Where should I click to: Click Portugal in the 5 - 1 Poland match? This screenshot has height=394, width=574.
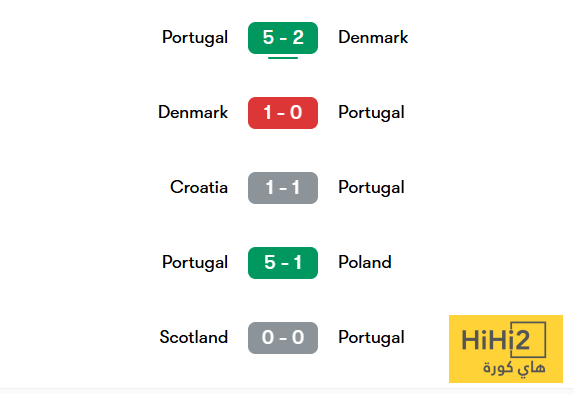click(195, 263)
